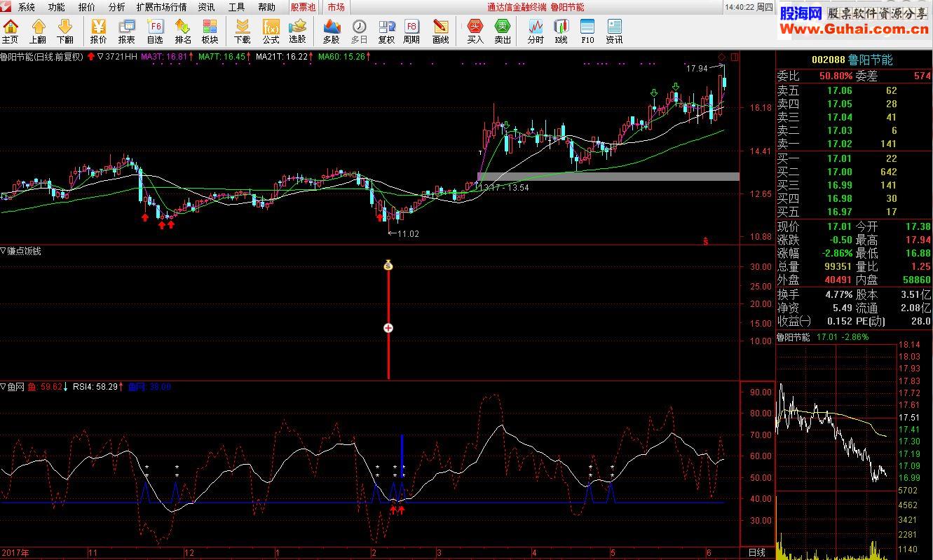This screenshot has width=933, height=560.
Task: Click 日线 period label at bottom
Action: (x=756, y=553)
